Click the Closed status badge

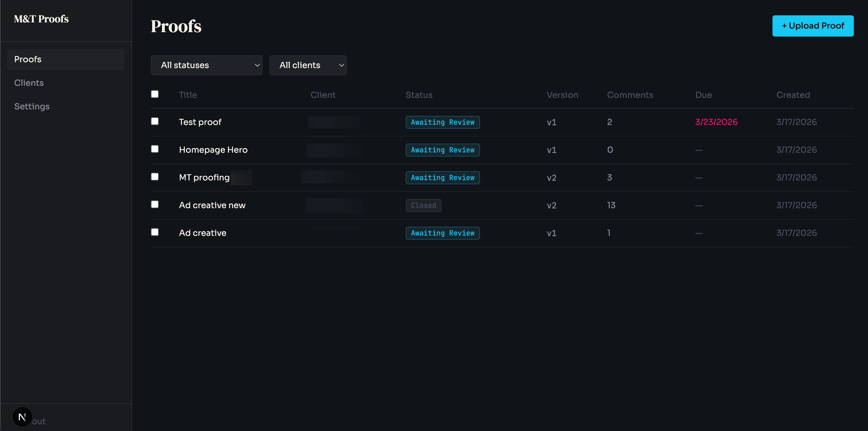click(424, 205)
